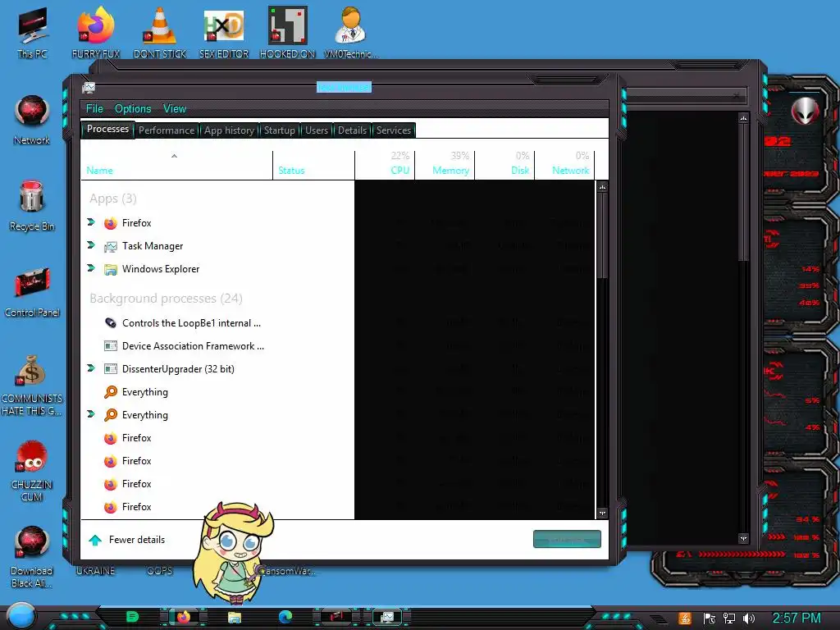Open the This PC desktop icon

(32, 32)
